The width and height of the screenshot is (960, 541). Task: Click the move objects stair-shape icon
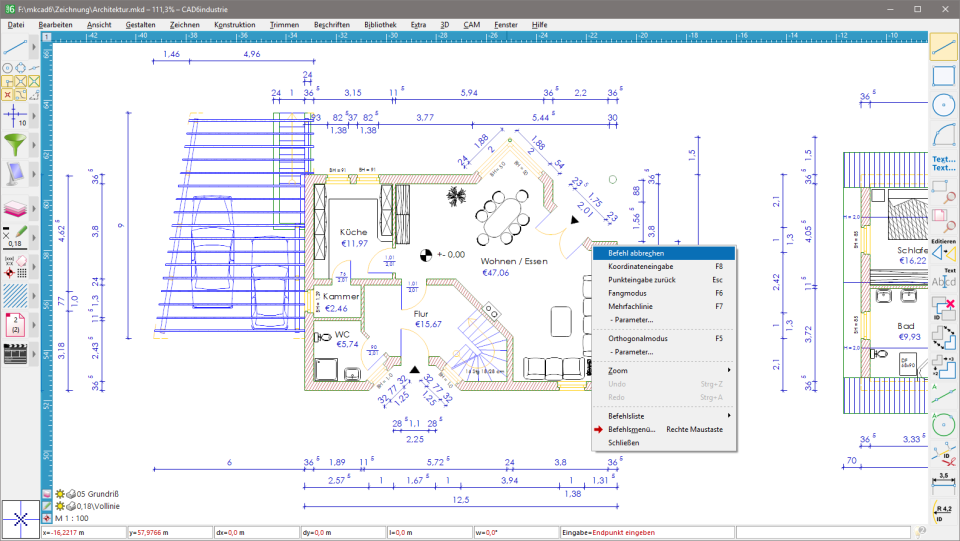tap(943, 337)
